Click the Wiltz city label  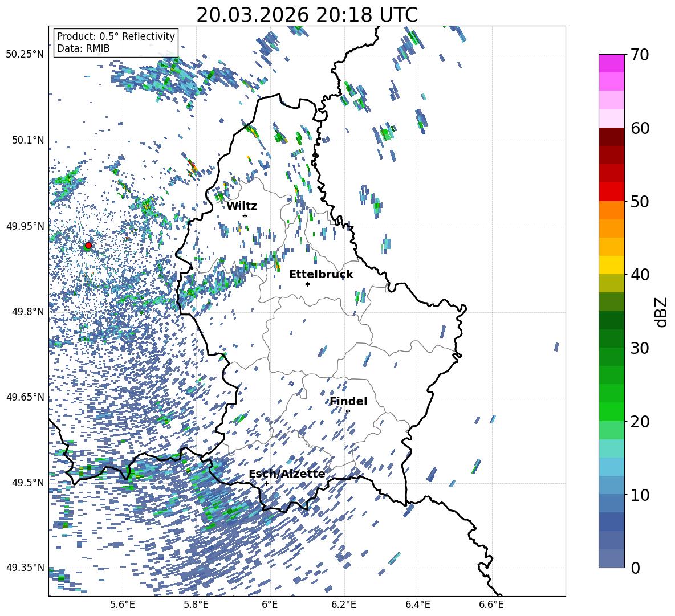click(x=242, y=206)
